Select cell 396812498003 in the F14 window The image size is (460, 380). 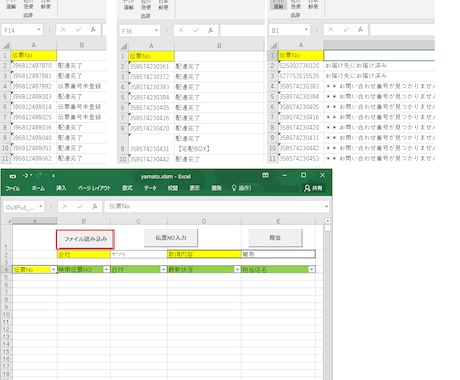point(34,97)
